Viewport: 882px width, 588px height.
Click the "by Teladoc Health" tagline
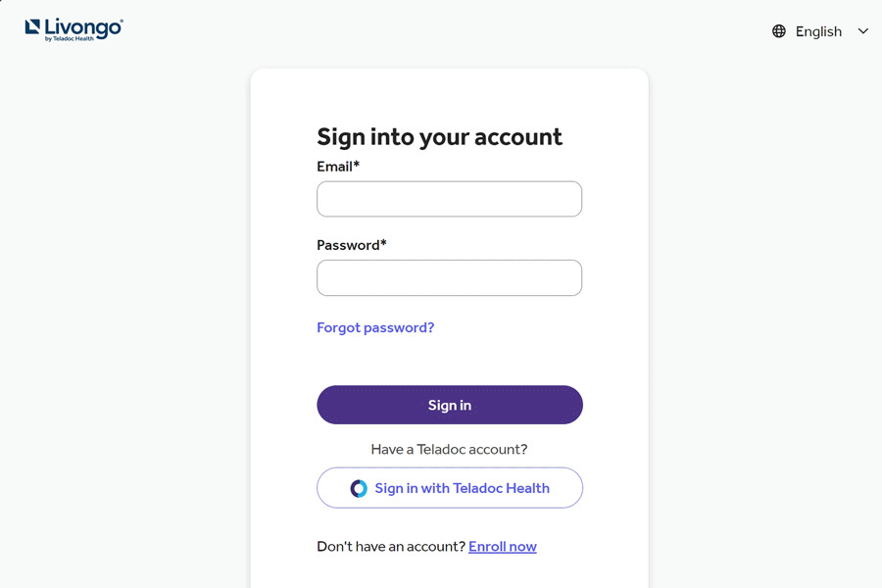[x=70, y=39]
